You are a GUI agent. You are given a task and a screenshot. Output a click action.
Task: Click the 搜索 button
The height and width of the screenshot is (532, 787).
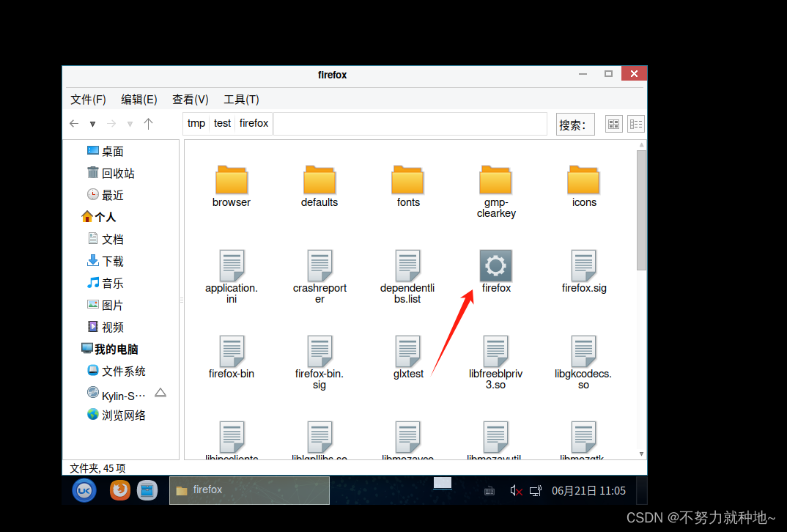click(x=575, y=125)
